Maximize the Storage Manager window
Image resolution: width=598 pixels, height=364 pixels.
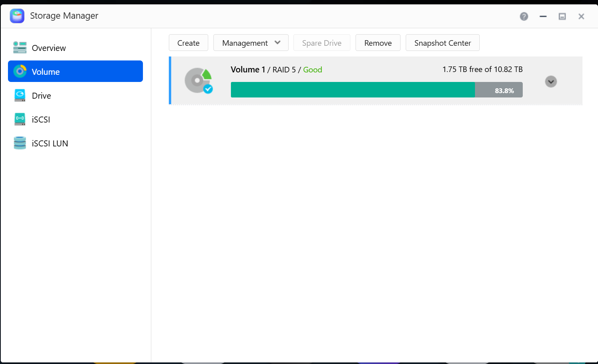pos(562,16)
